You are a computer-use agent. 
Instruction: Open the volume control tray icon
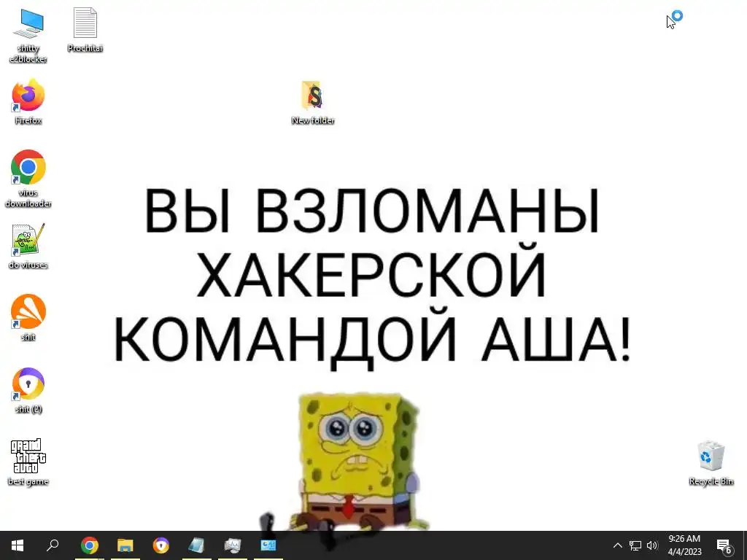(x=652, y=545)
